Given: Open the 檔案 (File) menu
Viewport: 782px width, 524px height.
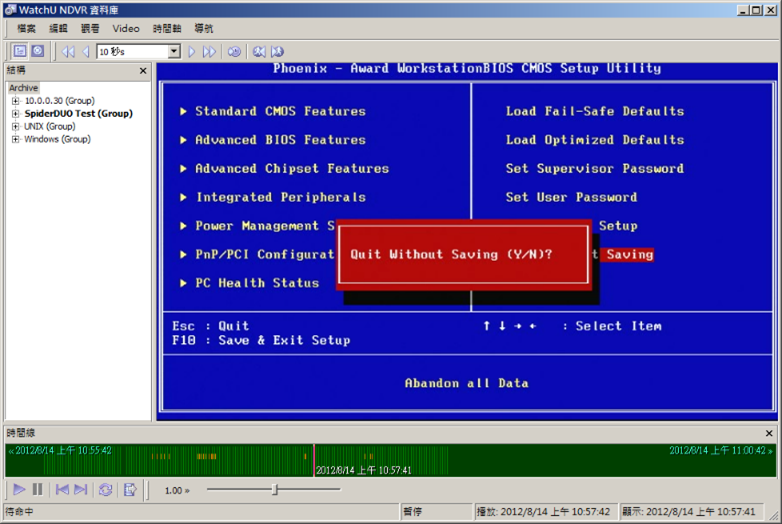Looking at the screenshot, I should [x=26, y=29].
